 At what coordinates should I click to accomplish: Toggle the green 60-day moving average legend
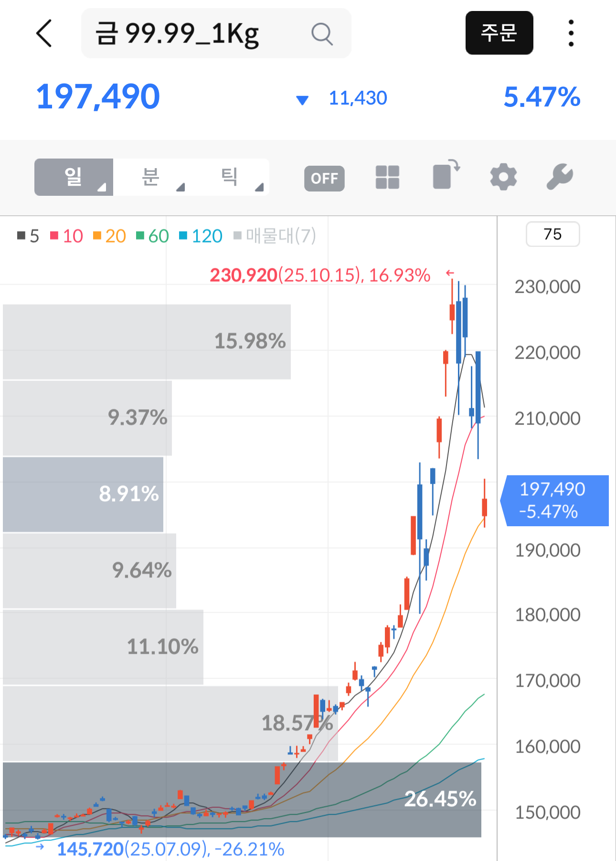click(x=153, y=236)
